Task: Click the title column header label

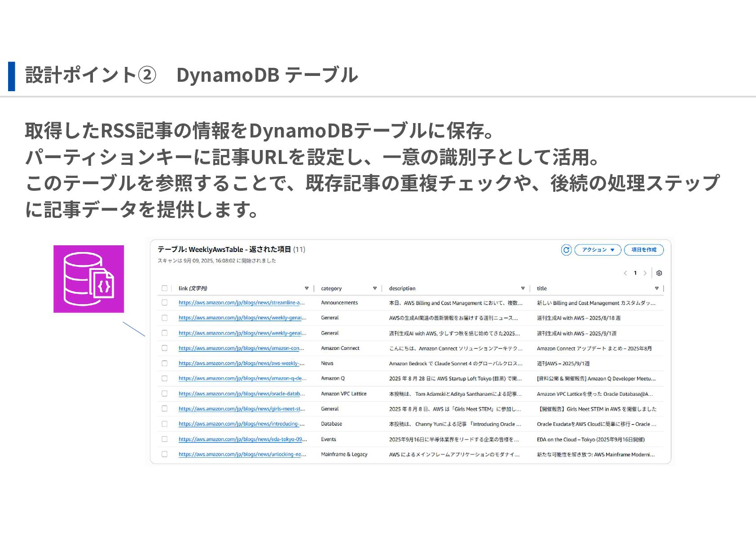Action: click(542, 288)
